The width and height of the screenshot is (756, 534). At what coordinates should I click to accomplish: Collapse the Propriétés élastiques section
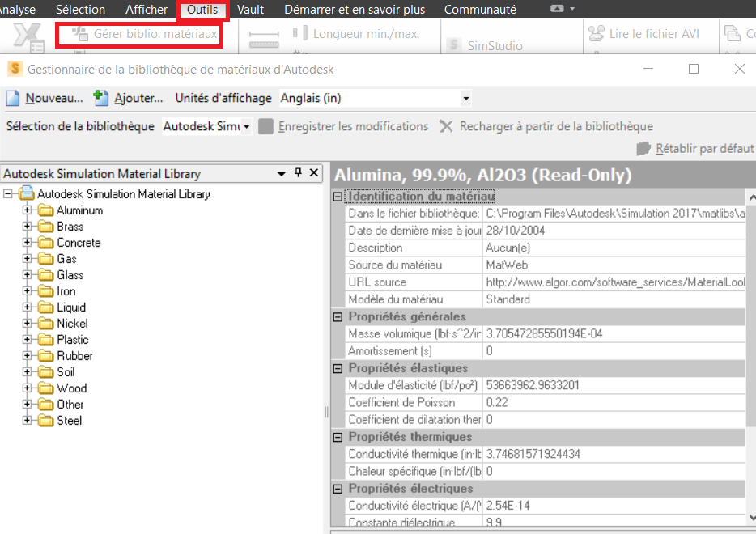click(338, 369)
